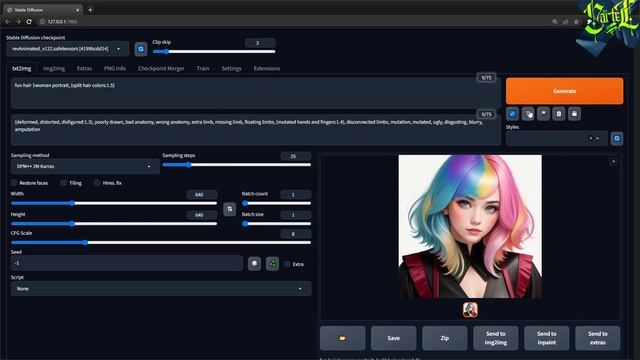The height and width of the screenshot is (360, 640).
Task: Send image to extras
Action: [x=598, y=338]
